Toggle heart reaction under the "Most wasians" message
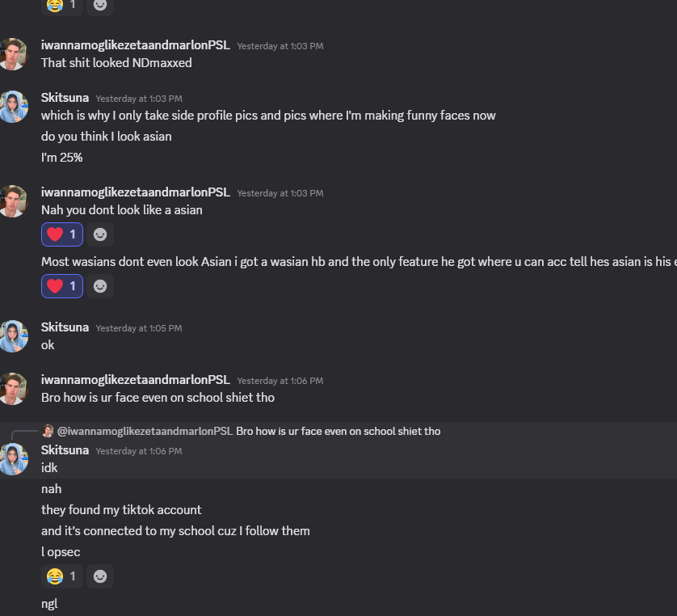This screenshot has height=616, width=677. coord(62,286)
